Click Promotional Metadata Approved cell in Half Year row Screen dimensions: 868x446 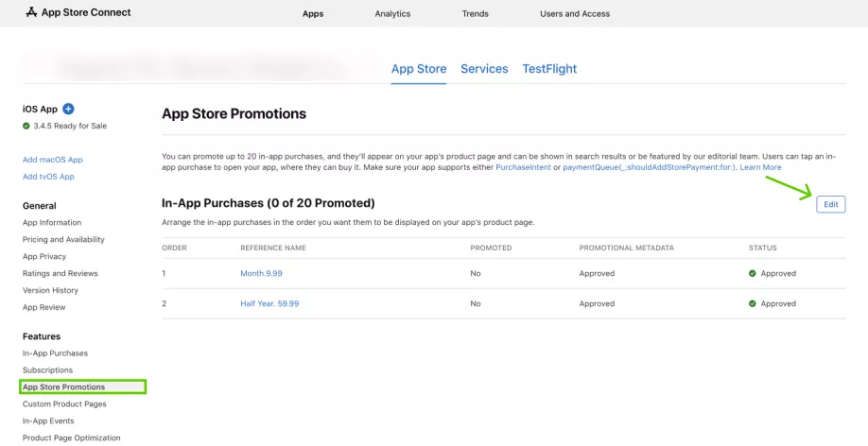point(597,303)
